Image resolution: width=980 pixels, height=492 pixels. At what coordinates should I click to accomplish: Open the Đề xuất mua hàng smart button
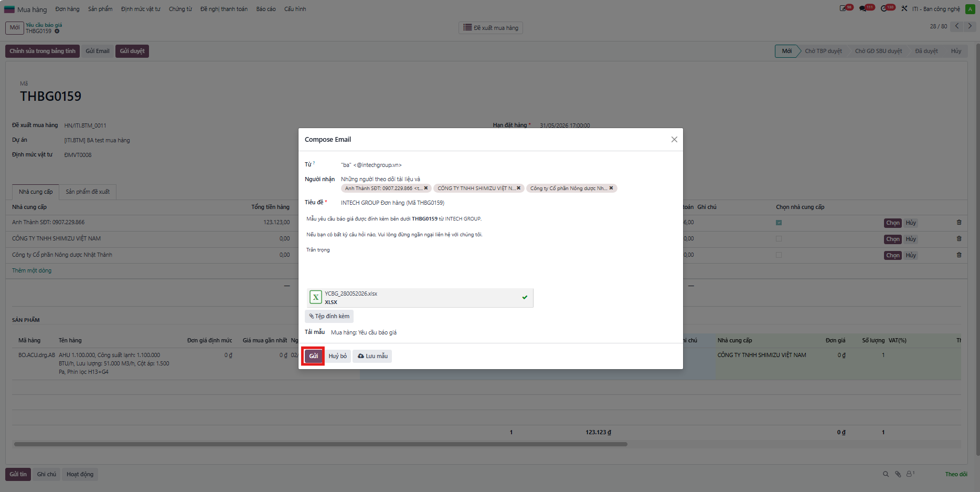coord(491,28)
